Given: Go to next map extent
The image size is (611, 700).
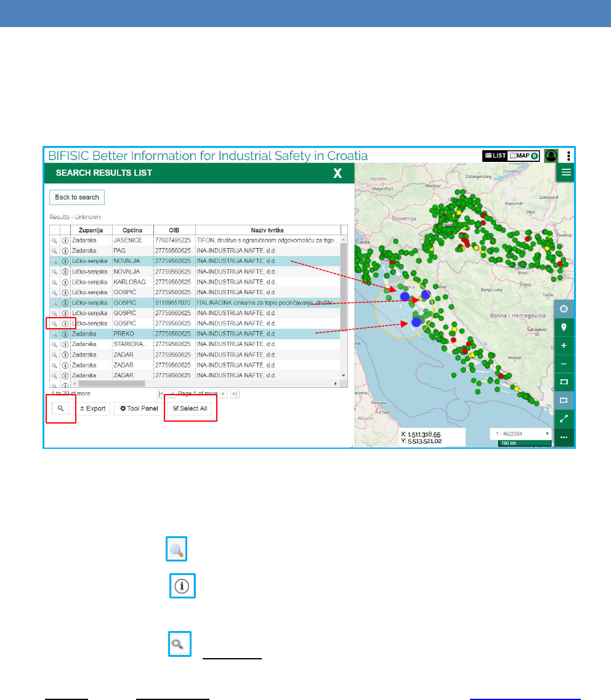Looking at the screenshot, I should [x=564, y=400].
